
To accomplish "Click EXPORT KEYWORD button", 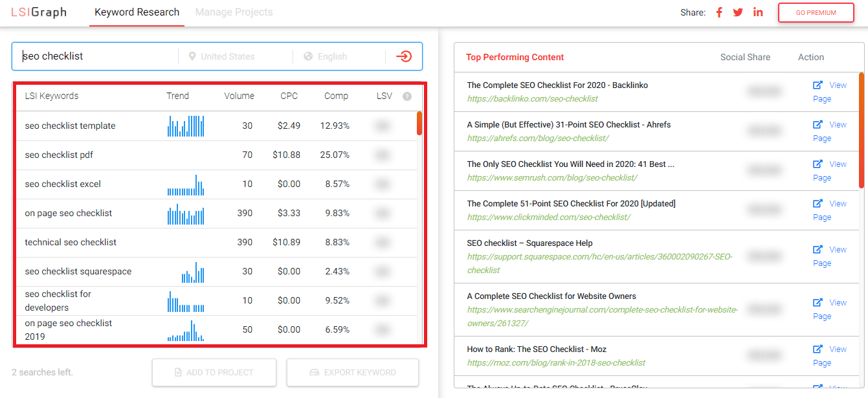I will point(353,372).
